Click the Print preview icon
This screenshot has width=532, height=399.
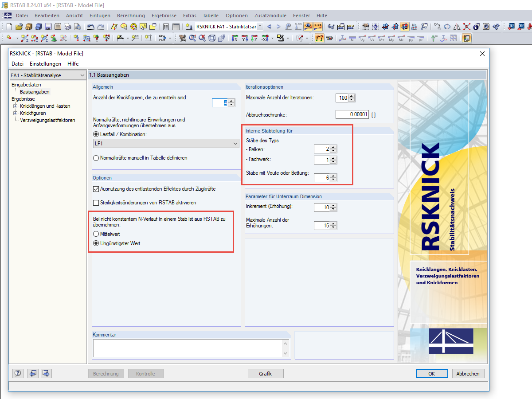click(77, 27)
